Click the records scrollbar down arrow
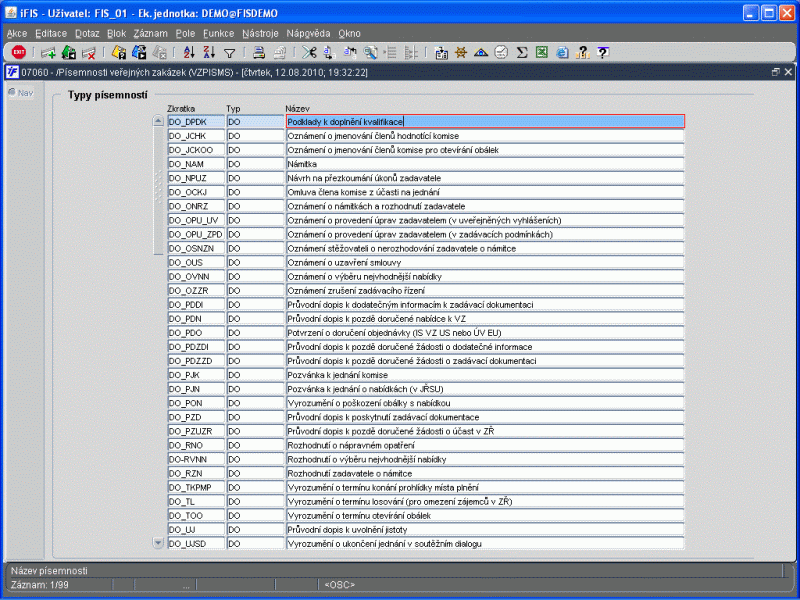The image size is (800, 600). (x=158, y=543)
